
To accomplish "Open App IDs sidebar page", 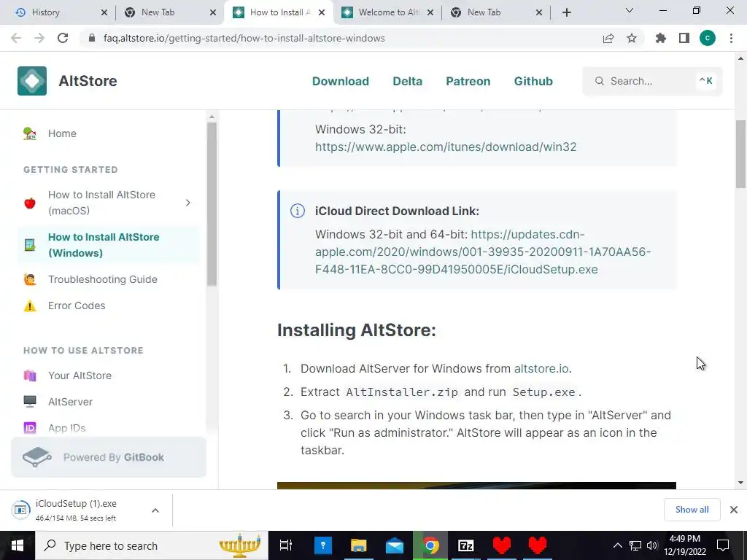I will [x=66, y=427].
